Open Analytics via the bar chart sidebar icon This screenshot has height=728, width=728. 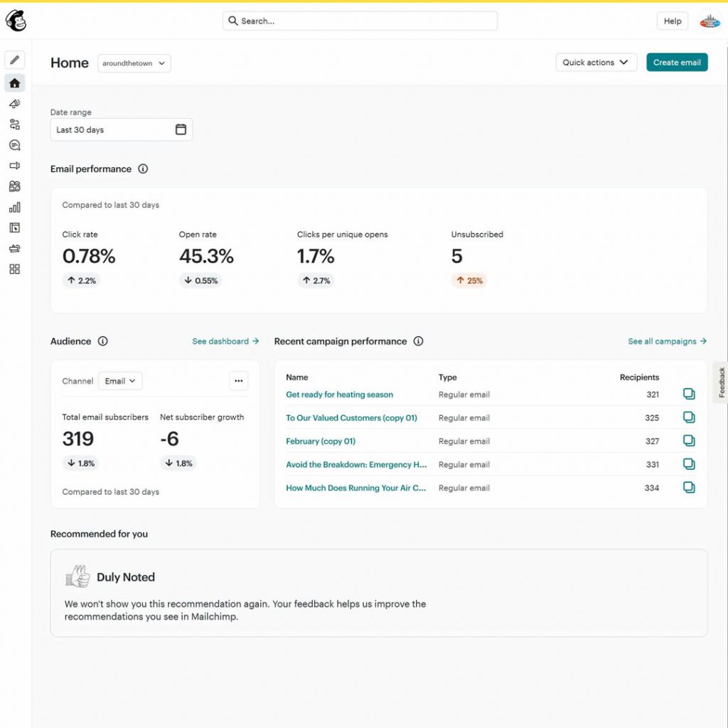click(x=14, y=208)
